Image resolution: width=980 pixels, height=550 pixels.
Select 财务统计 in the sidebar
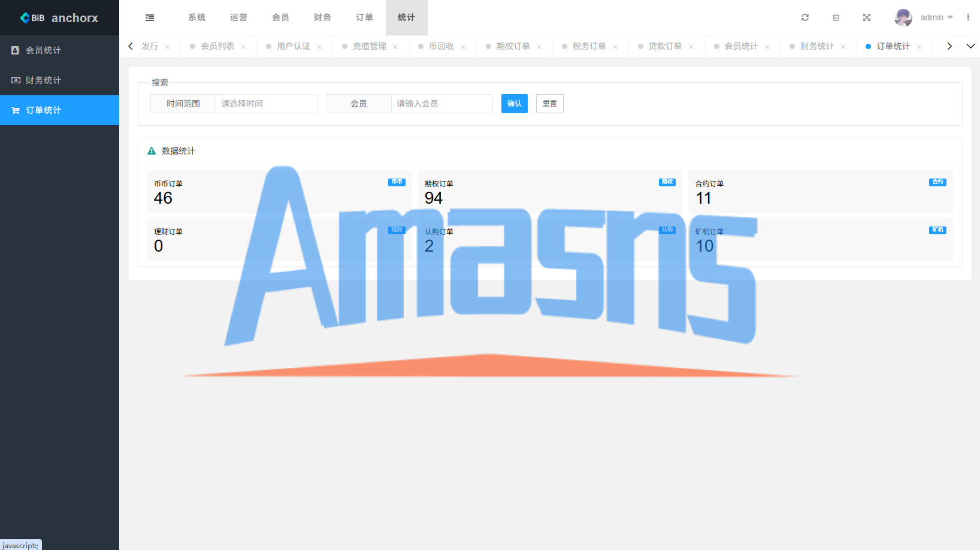click(59, 80)
